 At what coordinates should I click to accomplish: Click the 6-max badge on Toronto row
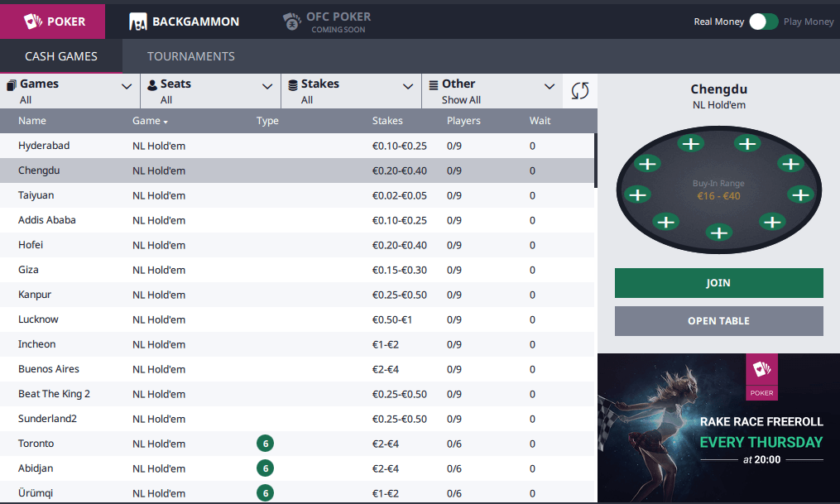265,444
